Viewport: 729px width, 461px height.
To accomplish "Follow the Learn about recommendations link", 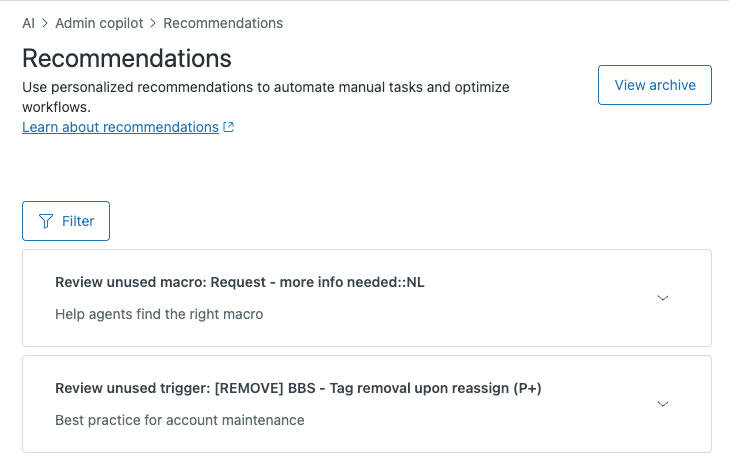I will pos(120,127).
